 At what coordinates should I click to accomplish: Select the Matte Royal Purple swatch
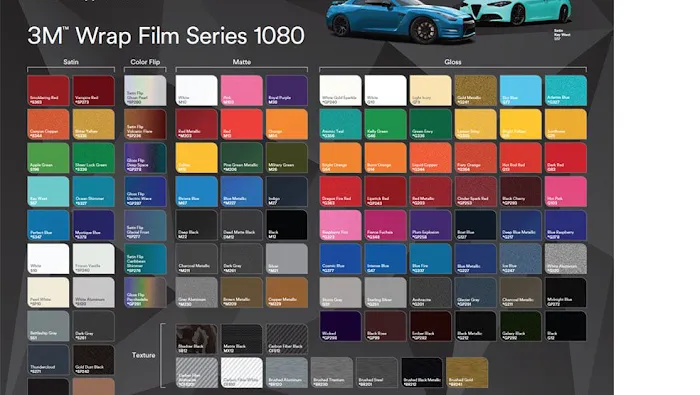pyautogui.click(x=287, y=91)
